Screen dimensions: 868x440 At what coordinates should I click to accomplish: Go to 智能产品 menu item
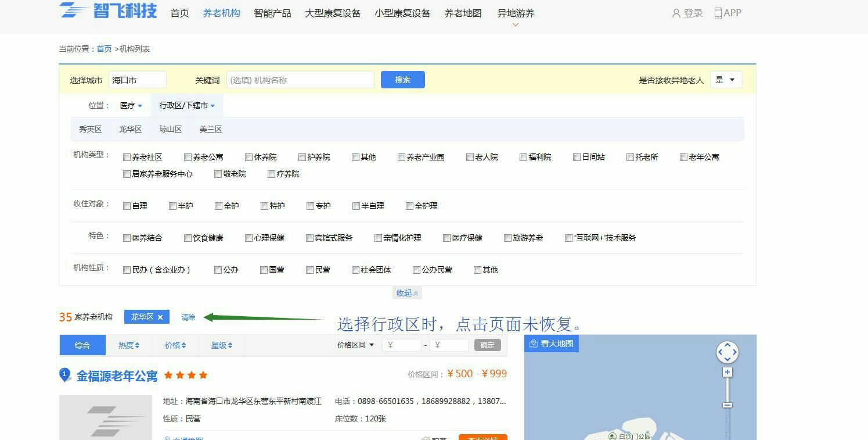click(272, 13)
